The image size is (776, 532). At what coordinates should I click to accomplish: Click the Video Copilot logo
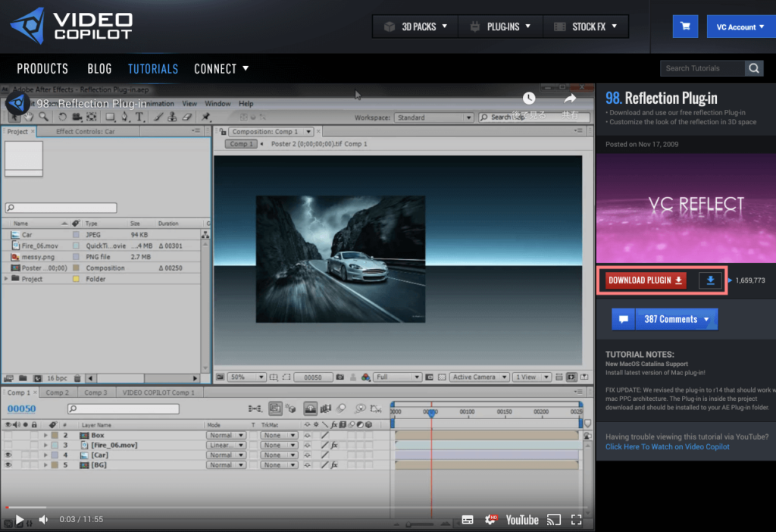coord(72,26)
